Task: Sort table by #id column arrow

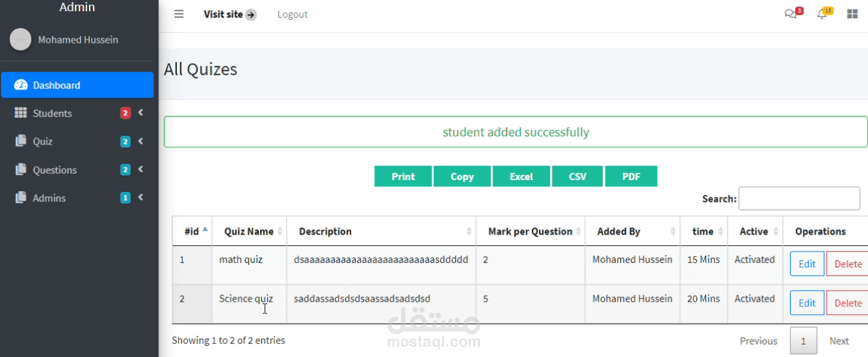Action: click(205, 230)
